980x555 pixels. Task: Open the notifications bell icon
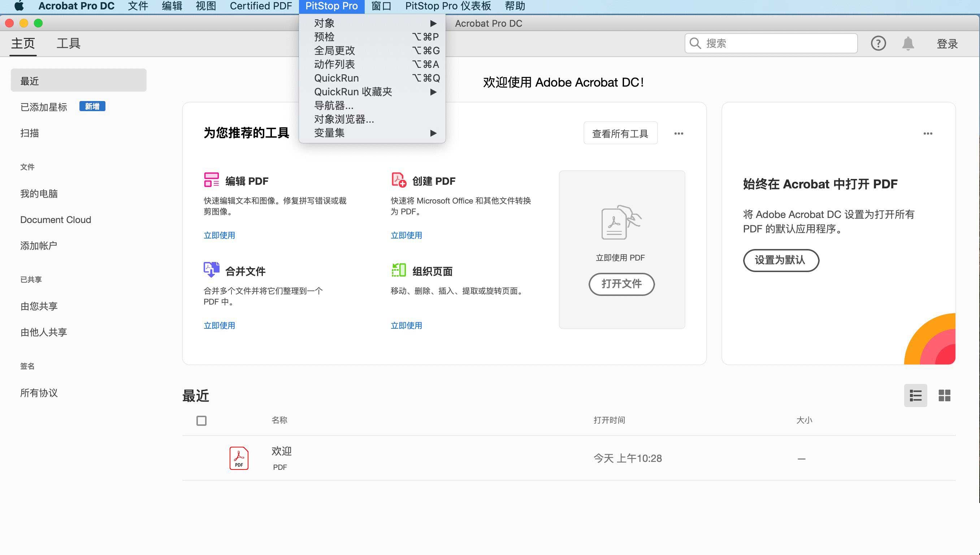pos(908,43)
